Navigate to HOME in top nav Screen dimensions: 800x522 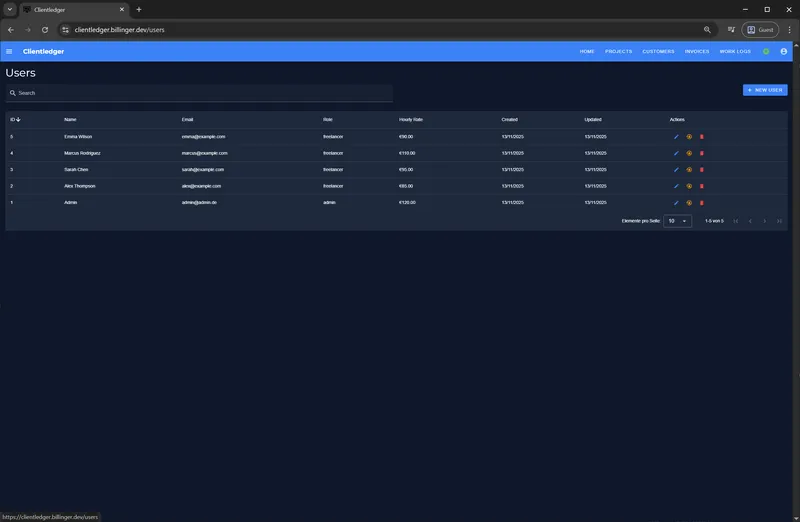pyautogui.click(x=587, y=52)
